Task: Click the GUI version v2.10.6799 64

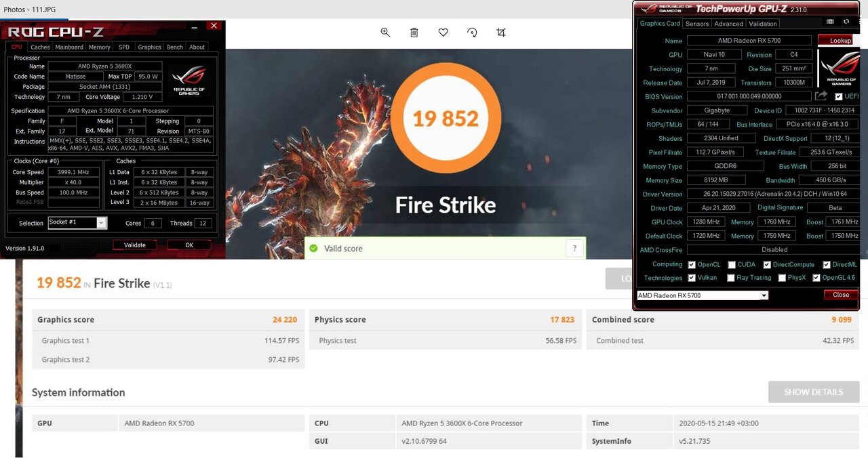Action: [424, 441]
